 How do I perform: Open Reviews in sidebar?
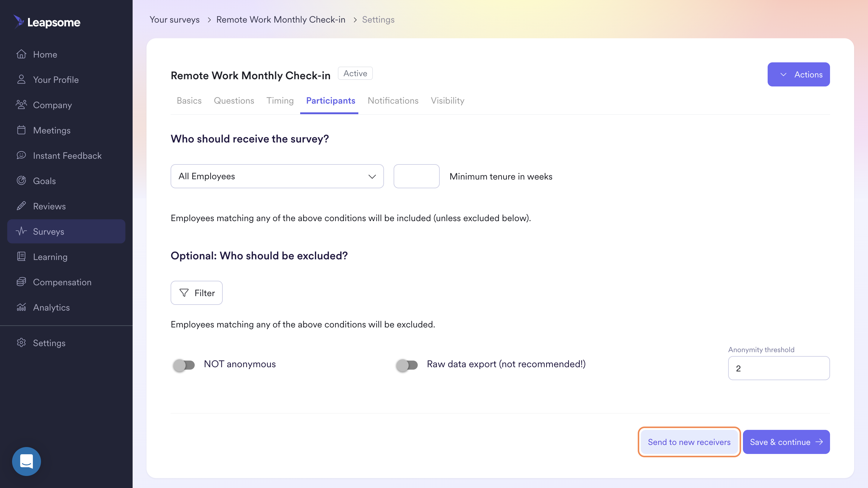[66, 206]
